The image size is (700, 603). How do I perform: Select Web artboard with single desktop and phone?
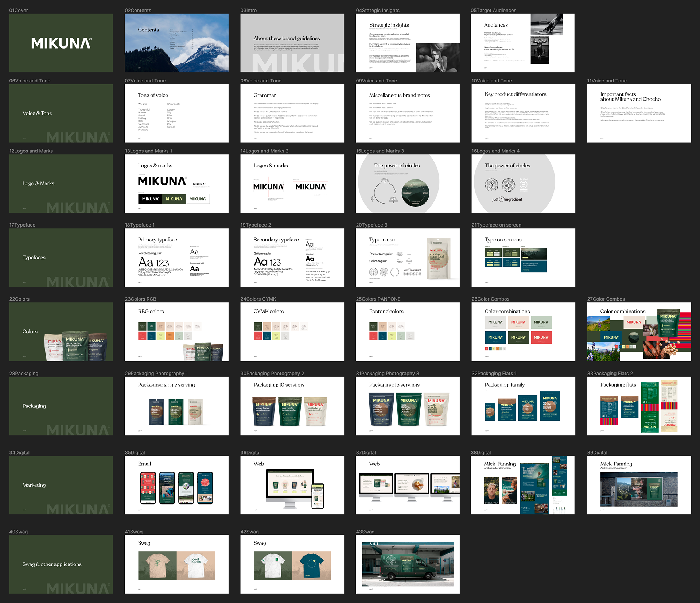(292, 485)
